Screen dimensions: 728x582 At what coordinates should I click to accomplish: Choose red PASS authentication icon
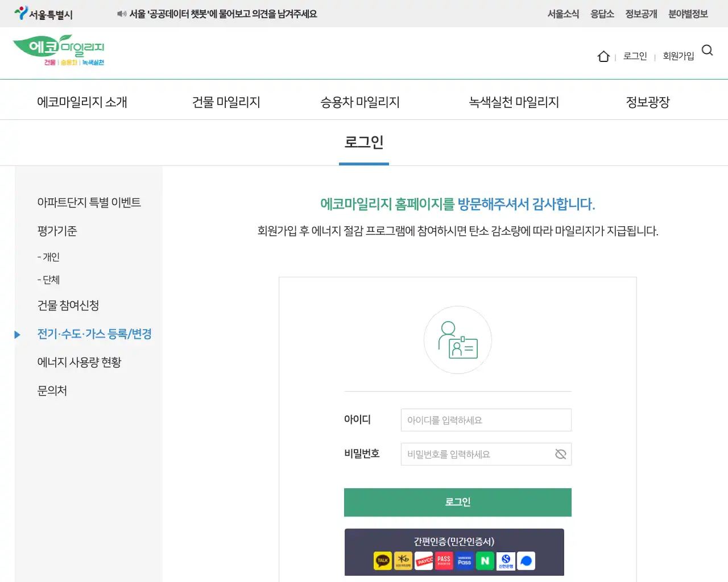point(444,561)
